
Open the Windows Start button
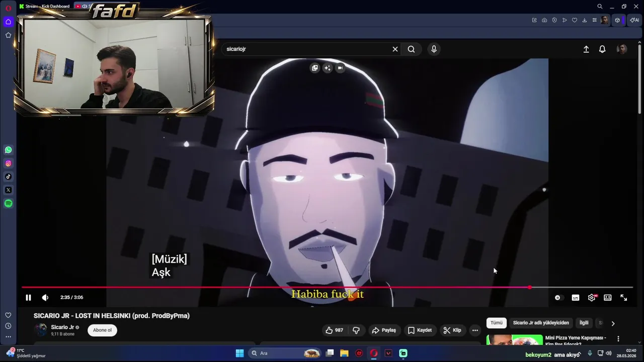pyautogui.click(x=239, y=353)
